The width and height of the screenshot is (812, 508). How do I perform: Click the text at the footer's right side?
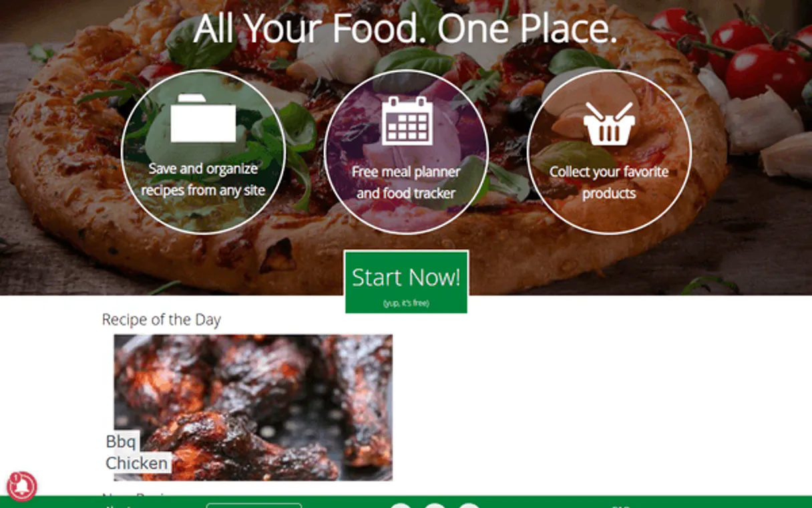(x=621, y=506)
